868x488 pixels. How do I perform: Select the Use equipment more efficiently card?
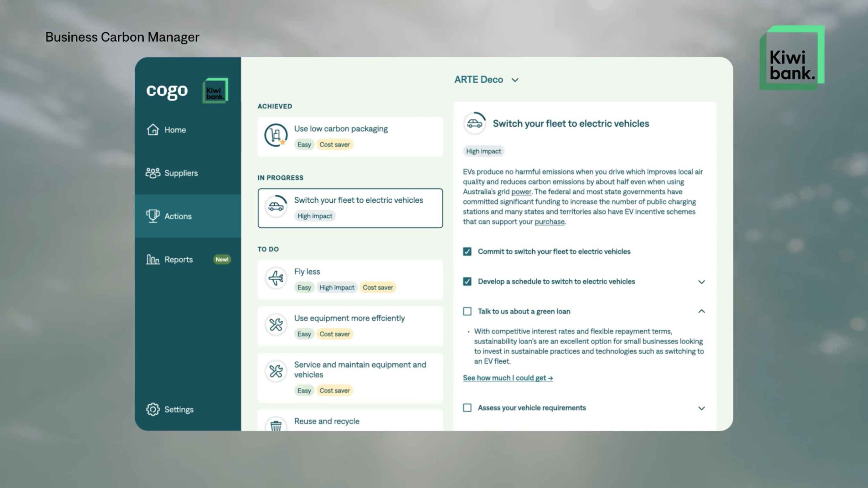[350, 326]
